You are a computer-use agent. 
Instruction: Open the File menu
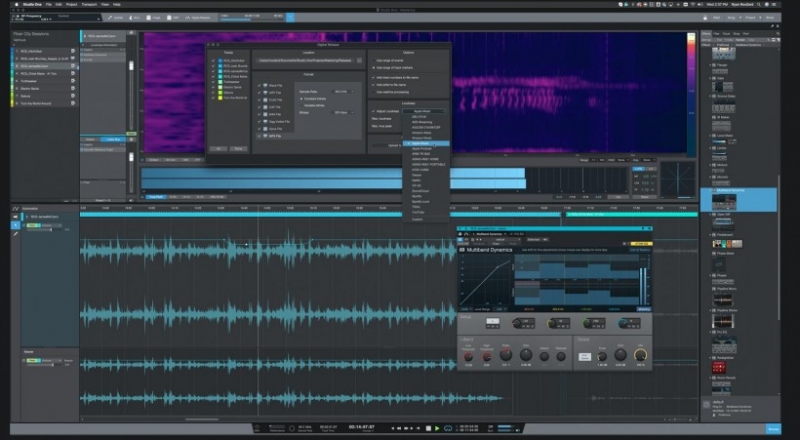point(48,4)
